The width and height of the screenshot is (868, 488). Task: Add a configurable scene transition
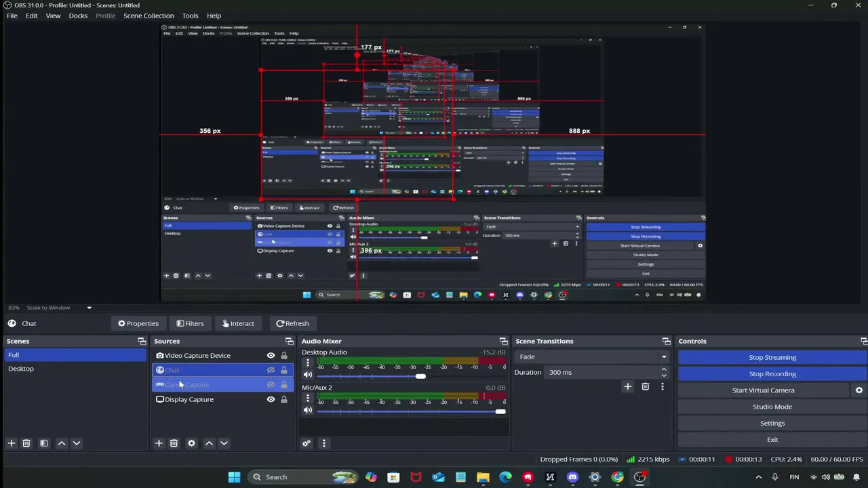628,386
